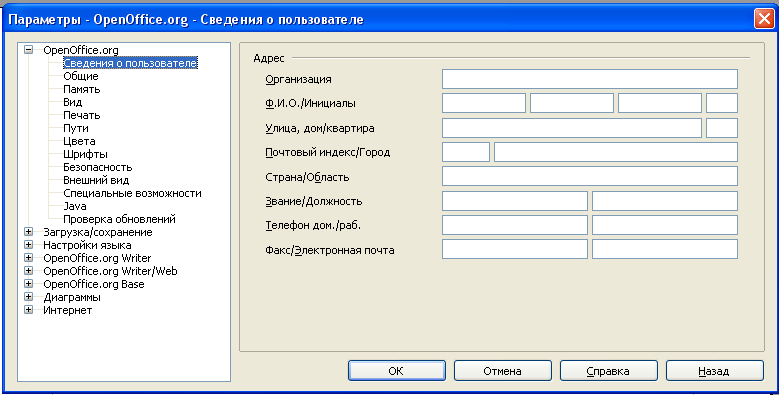The height and width of the screenshot is (395, 779).
Task: Open the Память settings page
Action: tap(81, 89)
